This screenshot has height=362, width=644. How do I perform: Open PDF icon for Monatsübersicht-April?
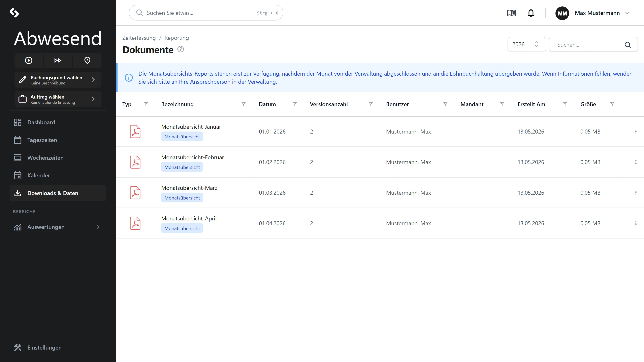coord(135,223)
